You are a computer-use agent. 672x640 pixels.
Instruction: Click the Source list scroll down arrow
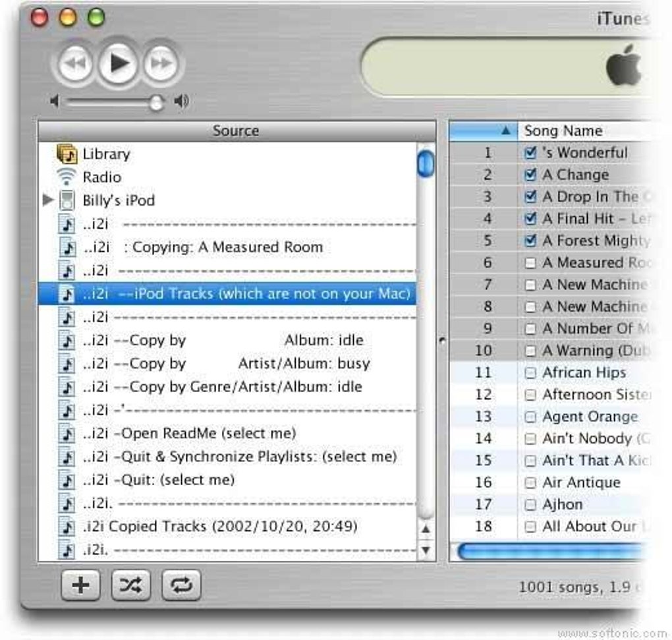point(426,550)
